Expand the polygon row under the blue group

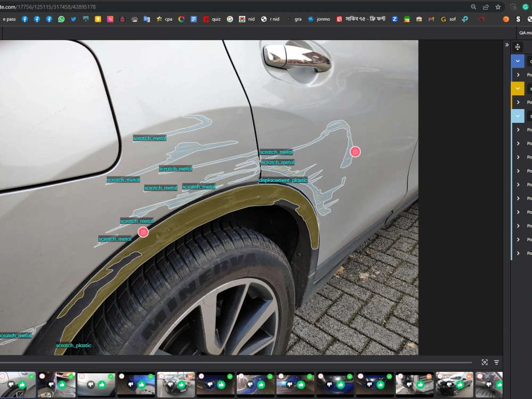coord(518,74)
